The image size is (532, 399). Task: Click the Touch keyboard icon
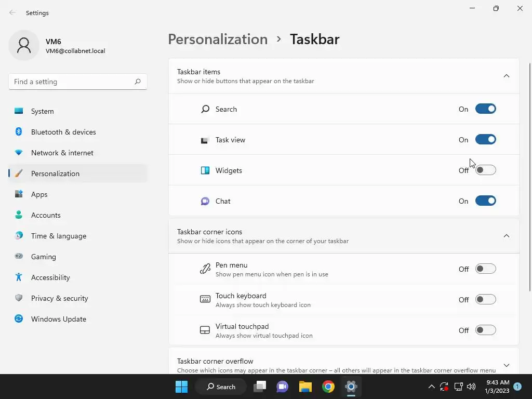[x=205, y=299]
